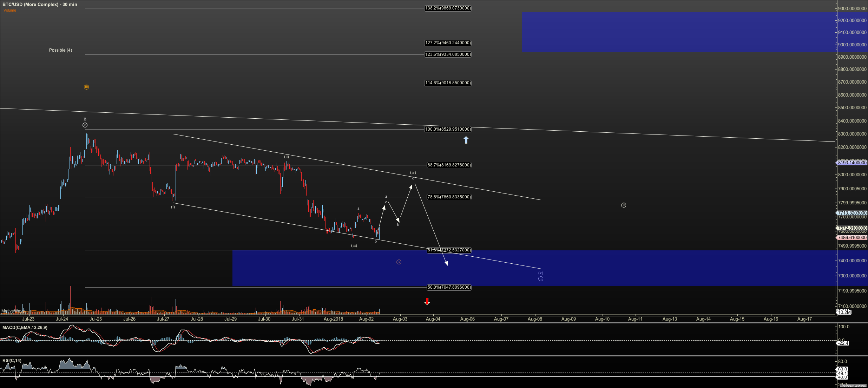The height and width of the screenshot is (388, 868).
Task: Select the circled c label under B
Action: click(85, 125)
